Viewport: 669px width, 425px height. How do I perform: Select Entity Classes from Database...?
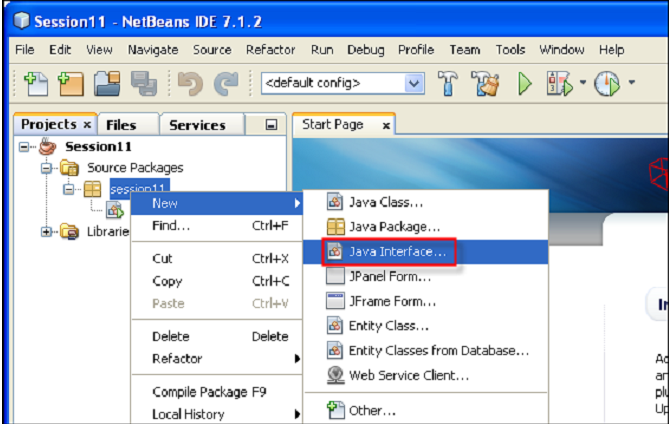click(x=425, y=351)
